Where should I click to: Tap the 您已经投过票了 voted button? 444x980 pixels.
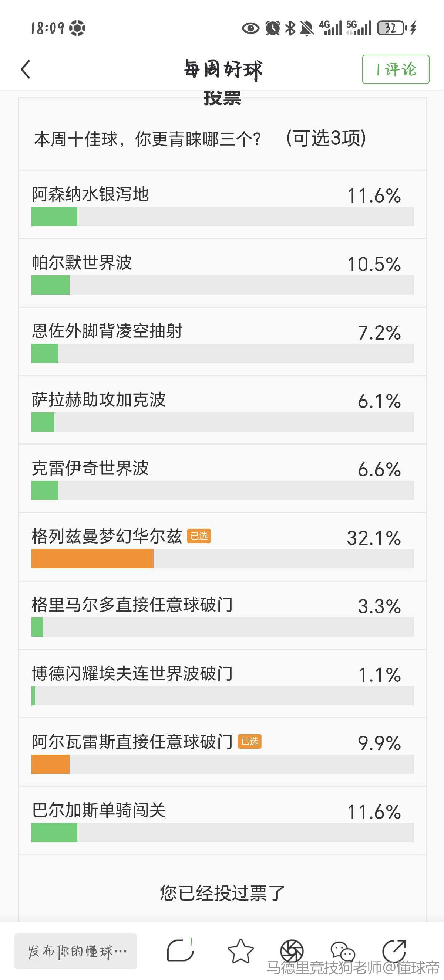(222, 892)
